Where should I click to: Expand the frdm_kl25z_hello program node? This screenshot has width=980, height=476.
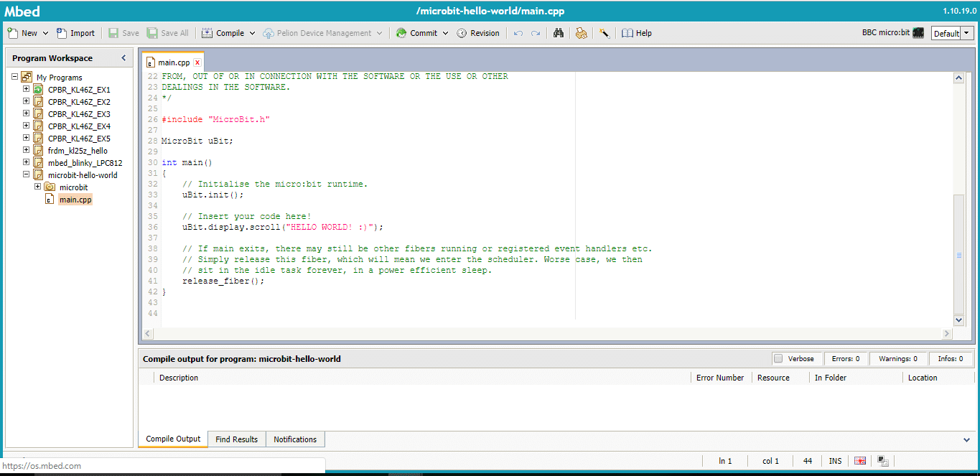click(27, 150)
